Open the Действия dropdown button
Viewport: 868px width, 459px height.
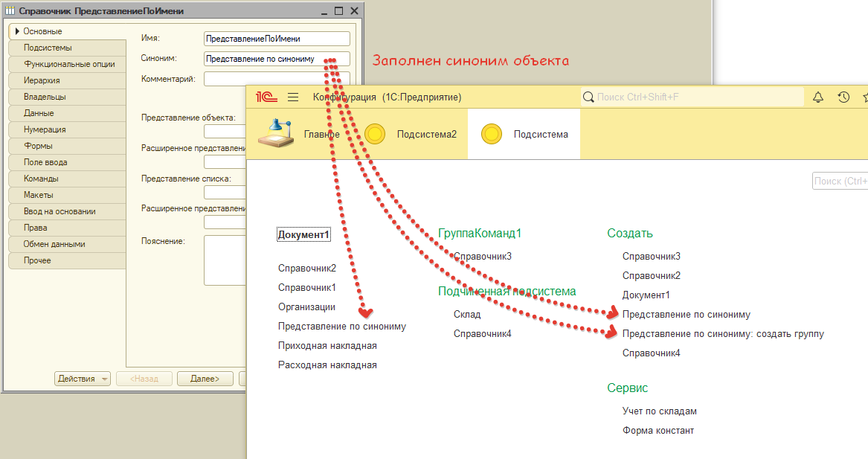pos(83,379)
